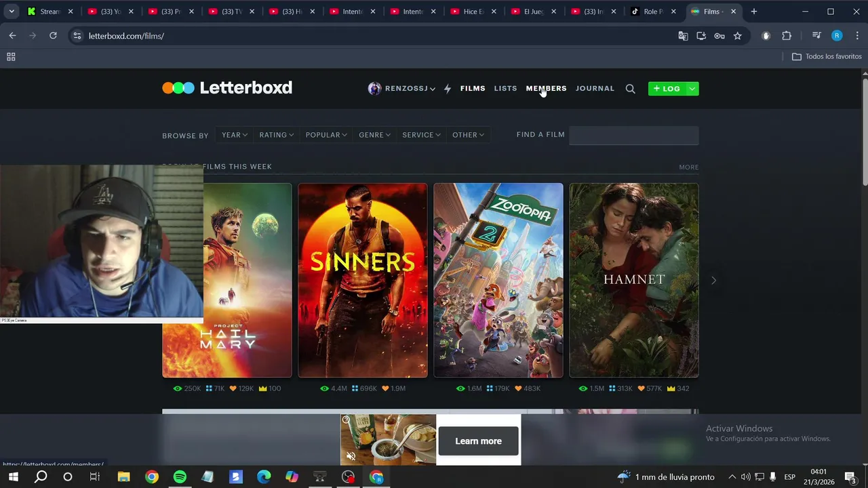Open the Windows Start menu
This screenshot has width=868, height=488.
(x=13, y=476)
